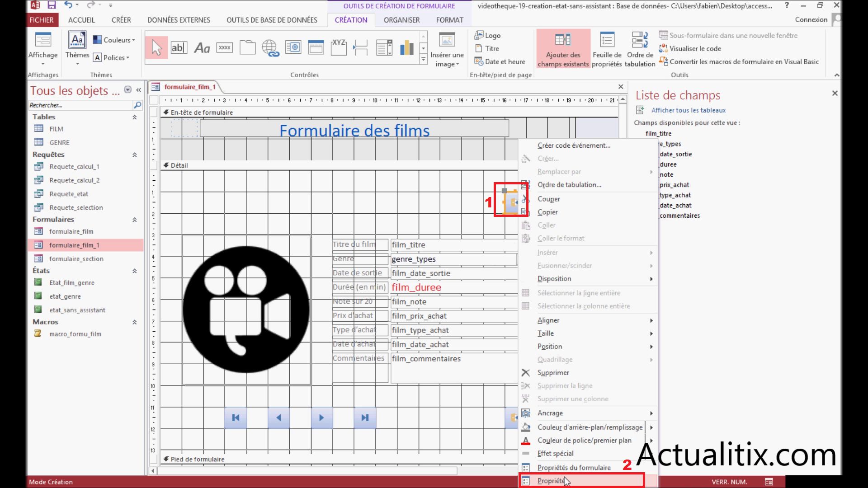Click the last record navigation button

[x=365, y=418]
